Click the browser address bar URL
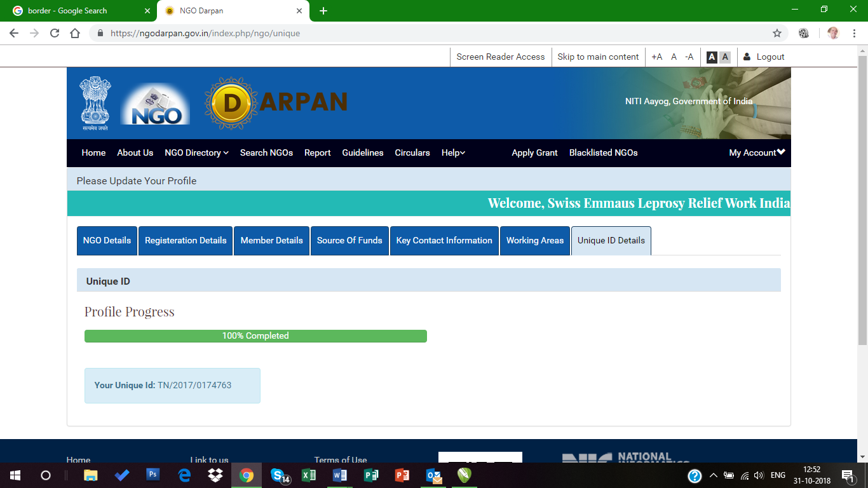This screenshot has width=868, height=488. pyautogui.click(x=205, y=33)
